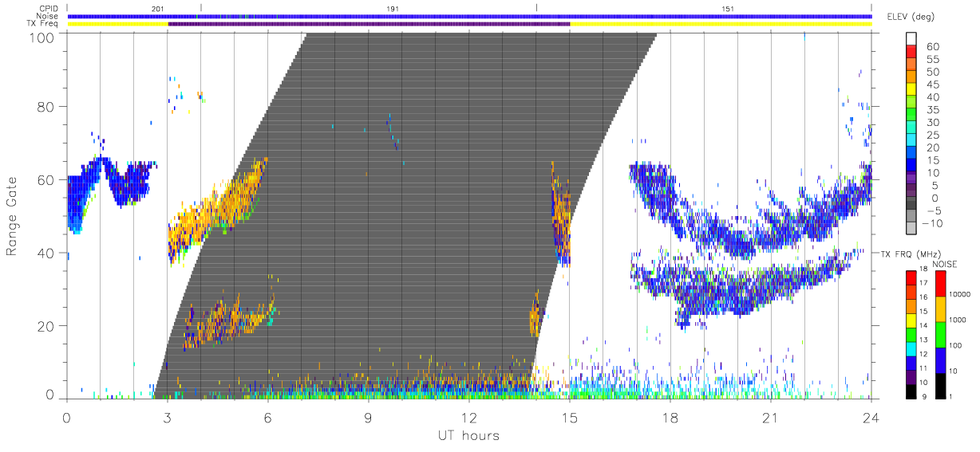Click the CPID label

click(x=50, y=9)
